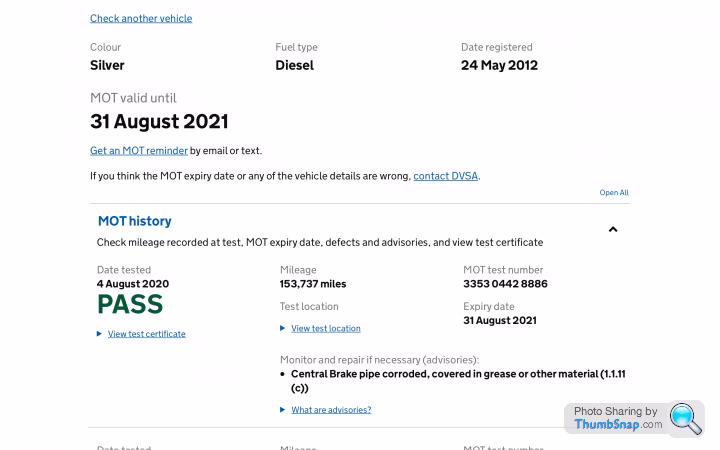Click the Silver colour value
Viewport: 720px width, 450px height.
[x=107, y=65]
